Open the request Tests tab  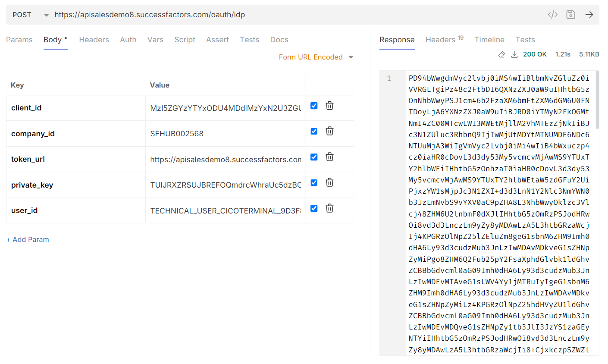(250, 40)
